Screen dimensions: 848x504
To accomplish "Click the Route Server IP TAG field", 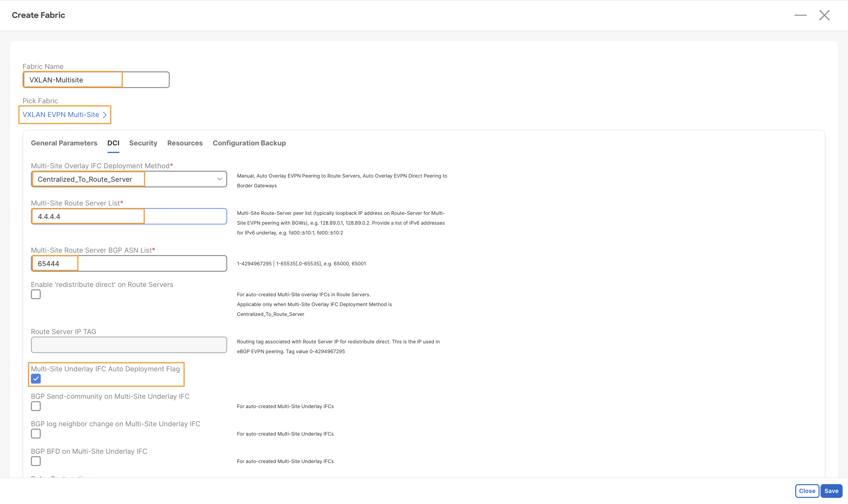I will [x=129, y=345].
